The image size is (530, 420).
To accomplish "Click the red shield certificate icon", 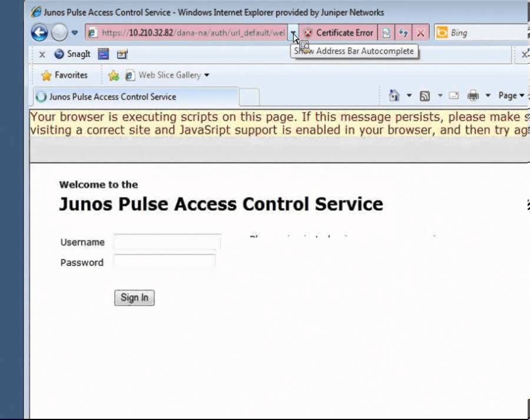I will (x=307, y=33).
